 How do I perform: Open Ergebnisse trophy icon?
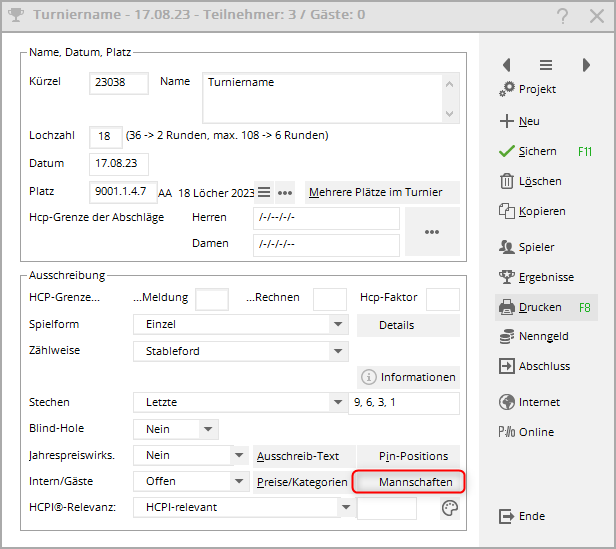506,276
